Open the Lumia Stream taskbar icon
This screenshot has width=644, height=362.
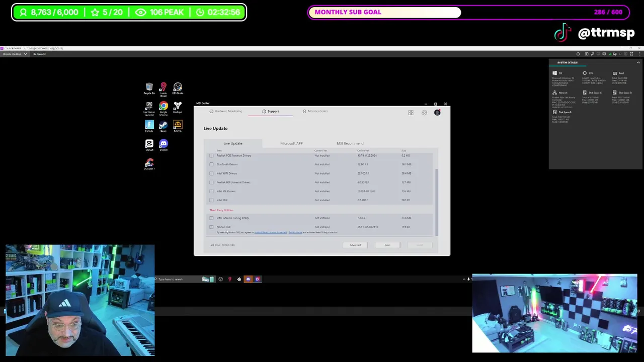coord(230,279)
